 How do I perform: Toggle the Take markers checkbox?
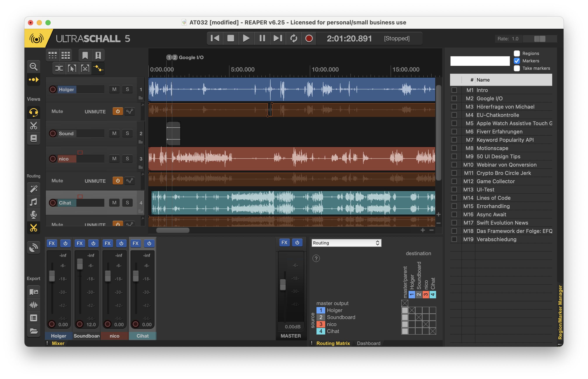tap(517, 68)
